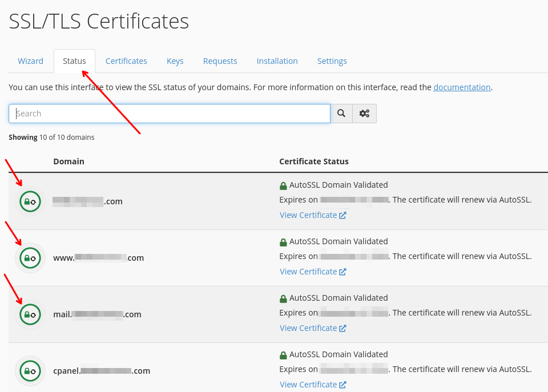Image resolution: width=548 pixels, height=392 pixels.
Task: Open the Certificates tab
Action: (x=126, y=61)
